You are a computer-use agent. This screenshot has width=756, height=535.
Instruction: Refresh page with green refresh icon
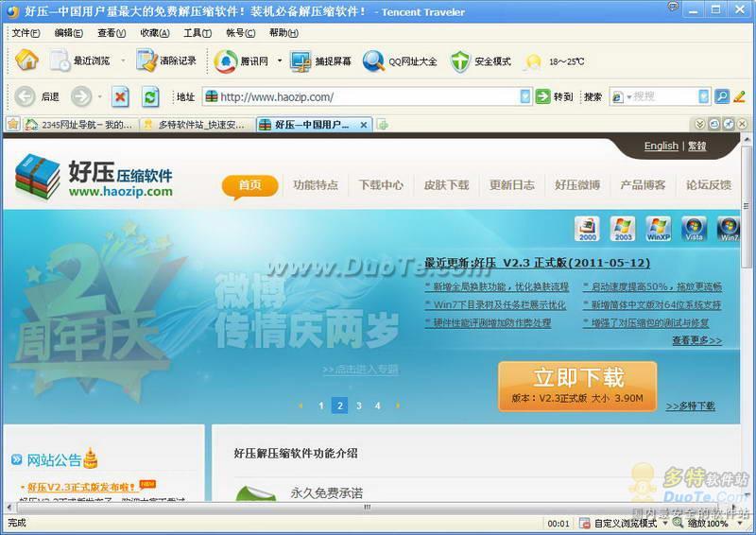[x=150, y=97]
